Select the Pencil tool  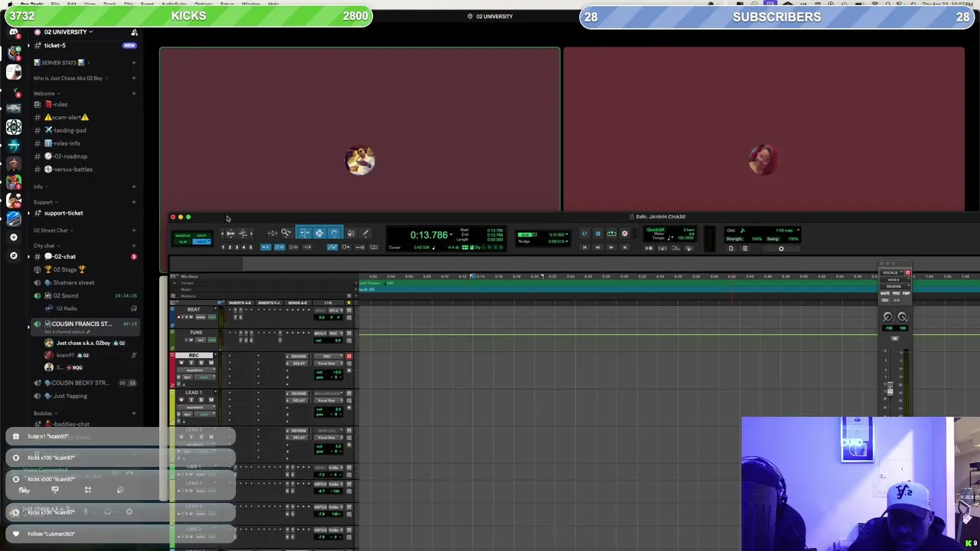pyautogui.click(x=365, y=233)
